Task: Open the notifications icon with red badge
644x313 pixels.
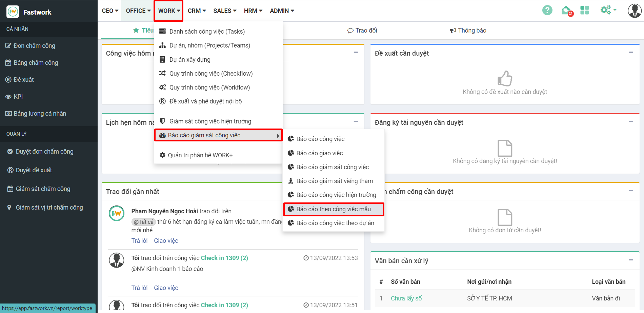Action: (566, 11)
